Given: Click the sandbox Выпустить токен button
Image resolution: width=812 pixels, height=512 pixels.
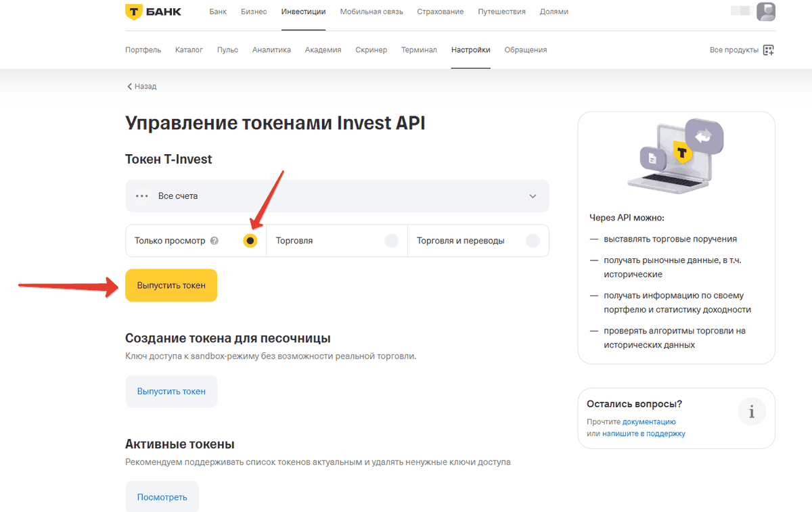Looking at the screenshot, I should click(x=171, y=391).
